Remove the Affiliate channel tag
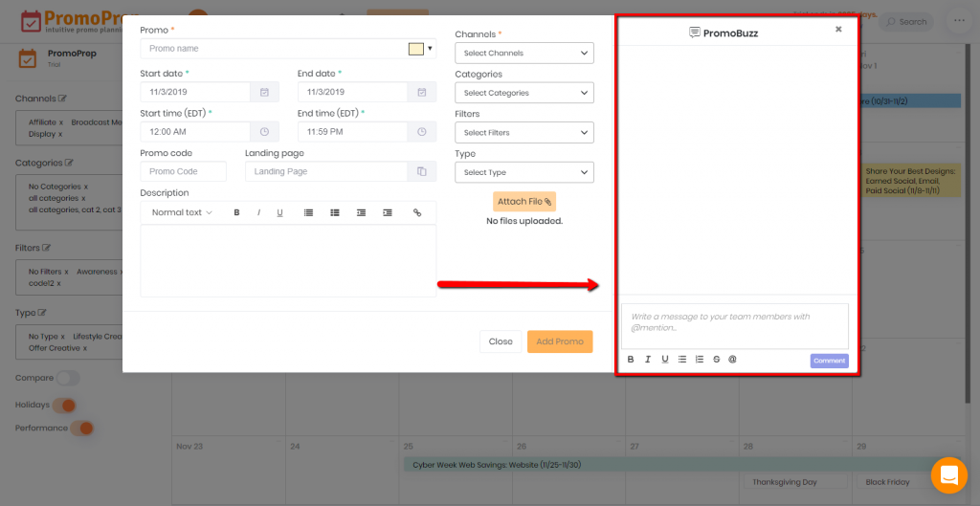The height and width of the screenshot is (506, 980). pyautogui.click(x=61, y=122)
